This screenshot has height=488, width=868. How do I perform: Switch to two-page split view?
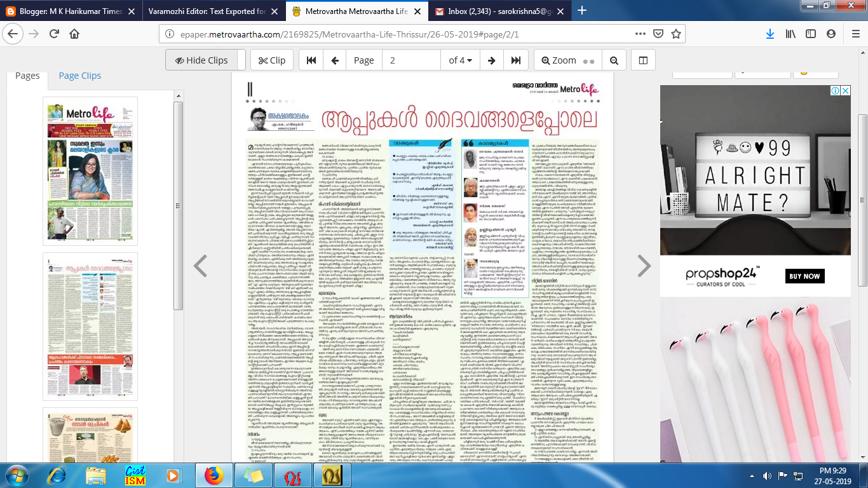tap(643, 60)
